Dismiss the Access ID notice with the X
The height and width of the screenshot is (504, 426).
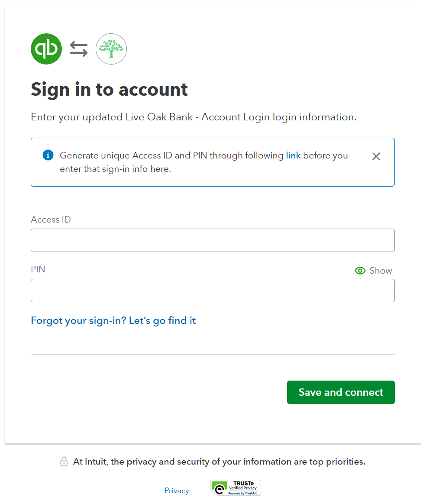pyautogui.click(x=376, y=156)
